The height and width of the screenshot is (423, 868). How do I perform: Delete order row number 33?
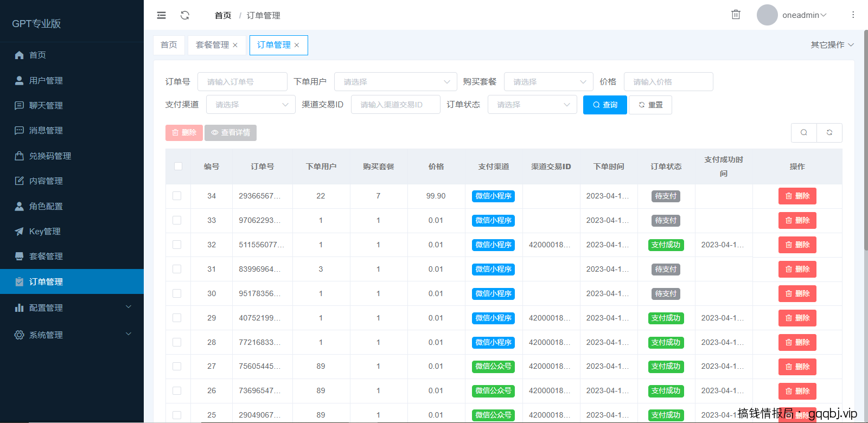click(x=797, y=220)
